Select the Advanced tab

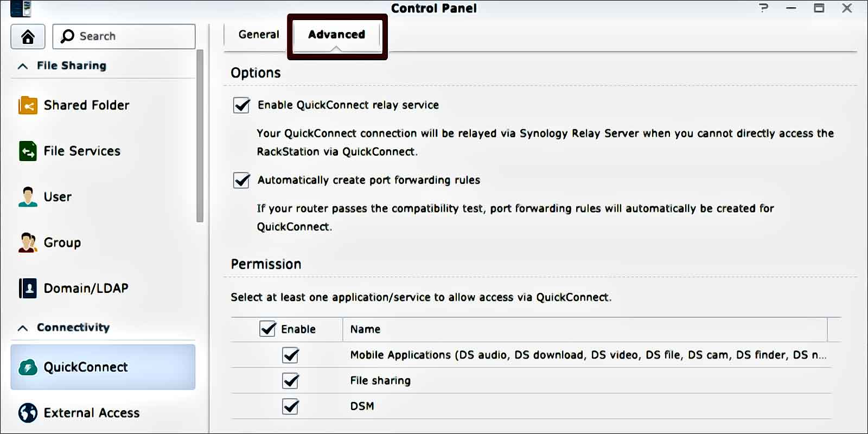pos(336,34)
